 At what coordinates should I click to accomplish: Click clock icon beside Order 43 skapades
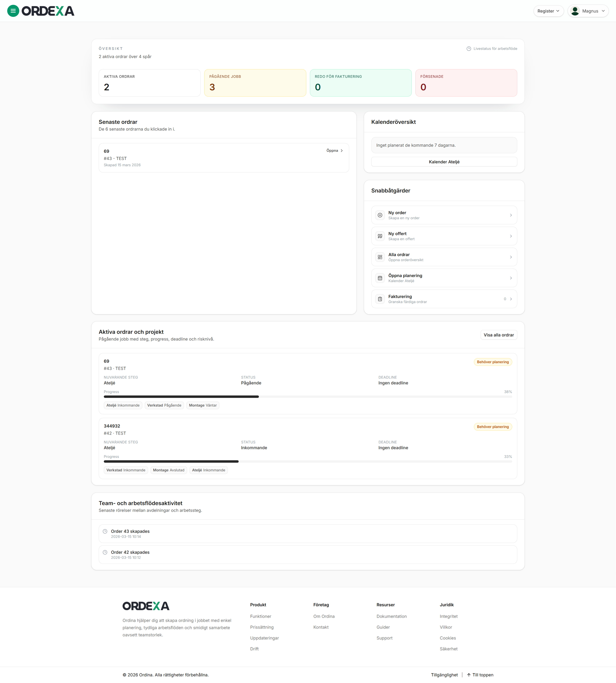tap(105, 531)
